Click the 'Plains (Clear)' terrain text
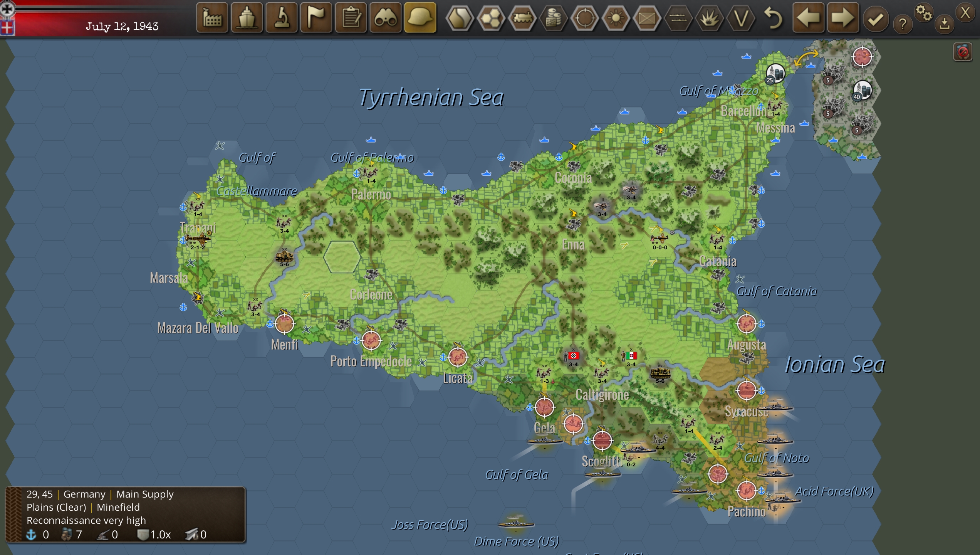Image resolution: width=980 pixels, height=555 pixels. (x=56, y=507)
